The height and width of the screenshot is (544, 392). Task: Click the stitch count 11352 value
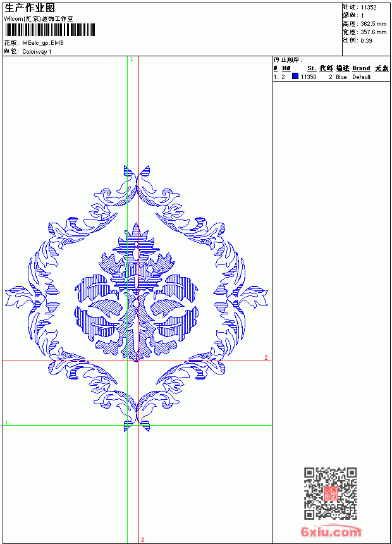pyautogui.click(x=369, y=8)
